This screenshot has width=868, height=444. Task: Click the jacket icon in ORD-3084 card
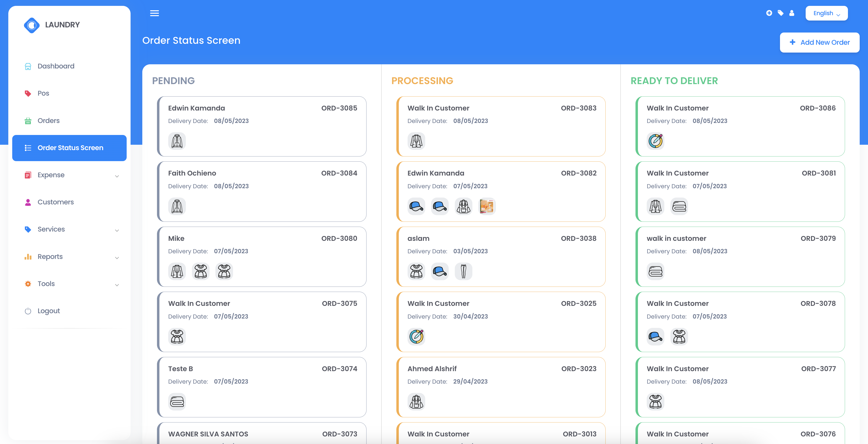(x=177, y=206)
